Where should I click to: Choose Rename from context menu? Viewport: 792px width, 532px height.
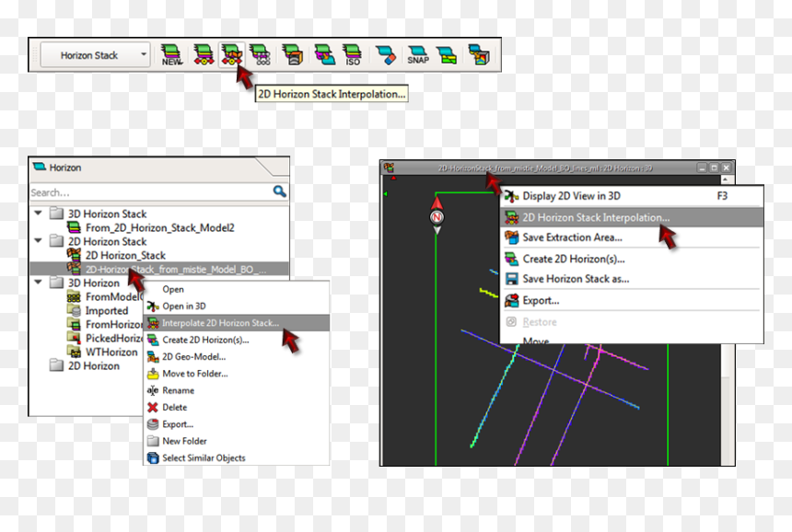[x=237, y=390]
